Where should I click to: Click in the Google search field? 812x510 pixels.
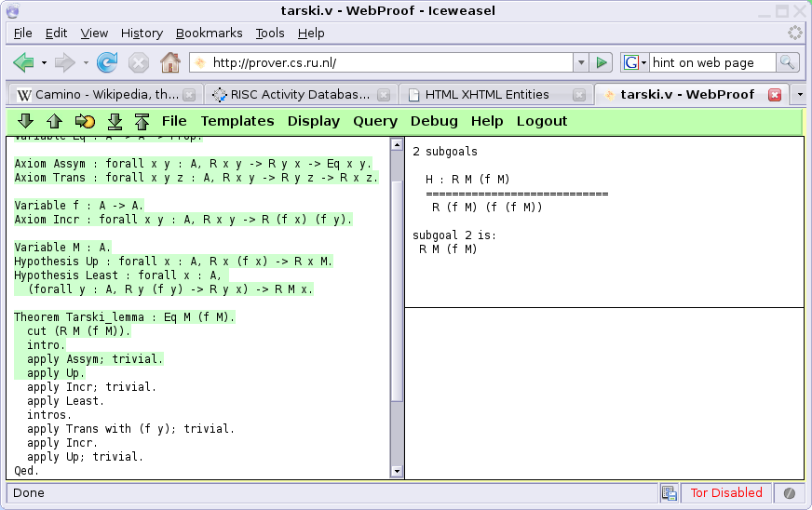[712, 63]
